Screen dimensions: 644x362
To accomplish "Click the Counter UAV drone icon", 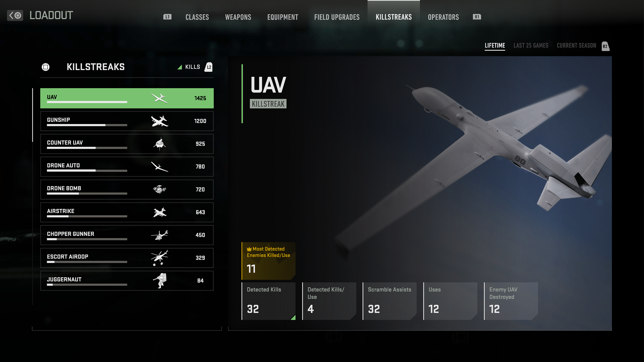I will coord(159,144).
